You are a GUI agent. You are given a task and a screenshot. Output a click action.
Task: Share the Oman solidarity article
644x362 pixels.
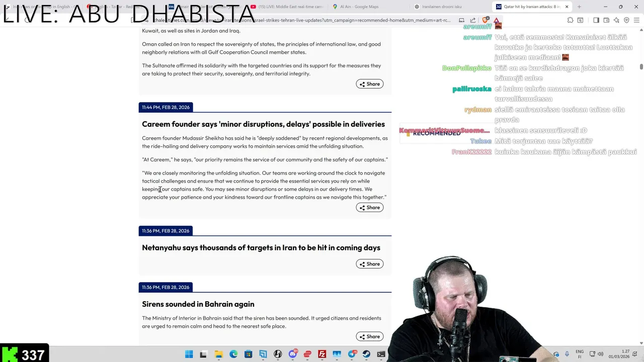click(370, 84)
